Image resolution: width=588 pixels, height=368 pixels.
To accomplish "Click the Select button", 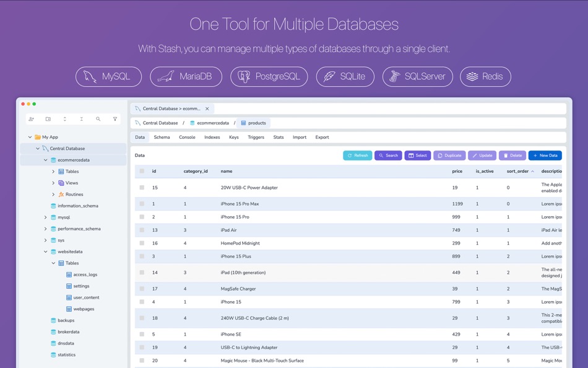I will point(417,156).
